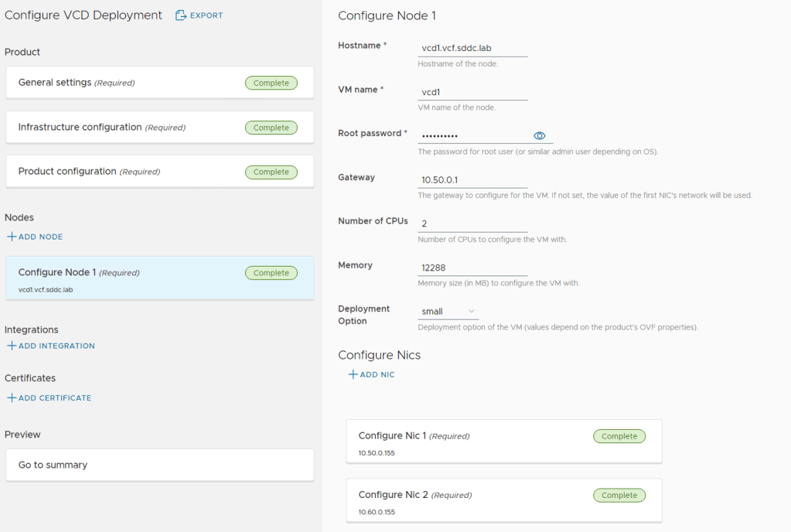
Task: Click the plus icon beside Add Integration
Action: (x=12, y=346)
